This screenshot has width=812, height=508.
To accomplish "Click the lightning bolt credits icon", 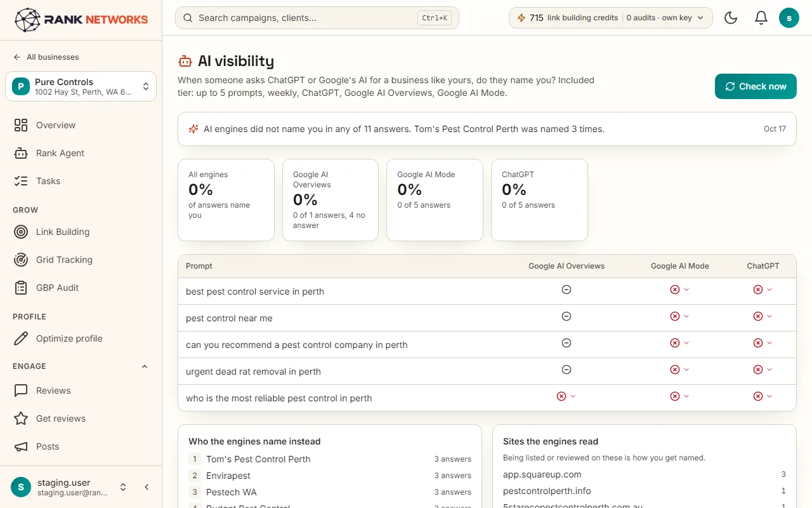I will [x=521, y=18].
